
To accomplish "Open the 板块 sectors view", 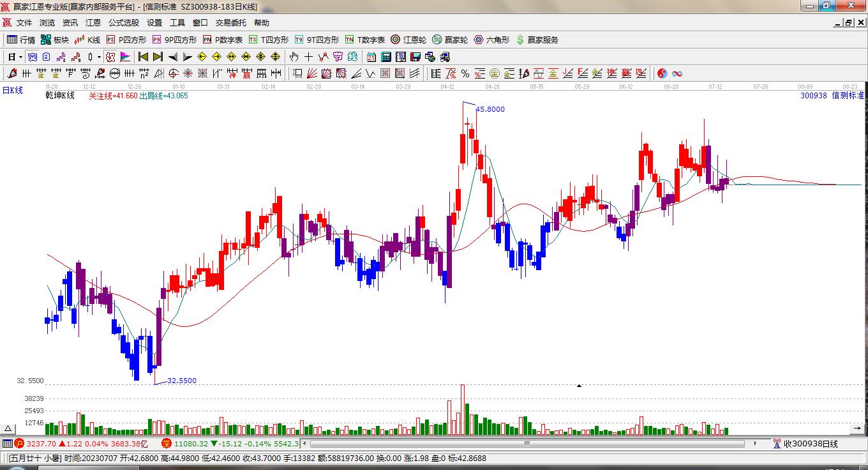I will [55, 40].
